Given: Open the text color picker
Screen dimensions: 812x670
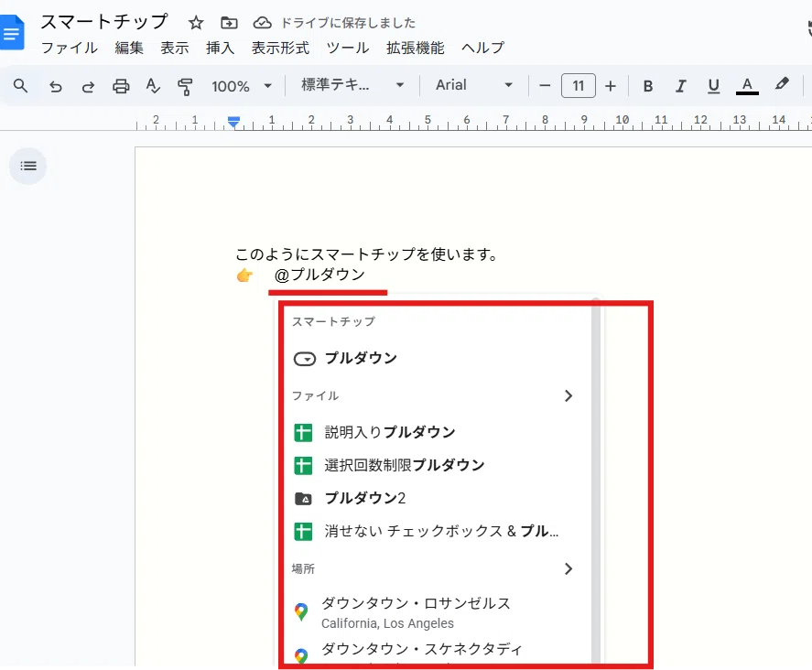Looking at the screenshot, I should (x=747, y=86).
